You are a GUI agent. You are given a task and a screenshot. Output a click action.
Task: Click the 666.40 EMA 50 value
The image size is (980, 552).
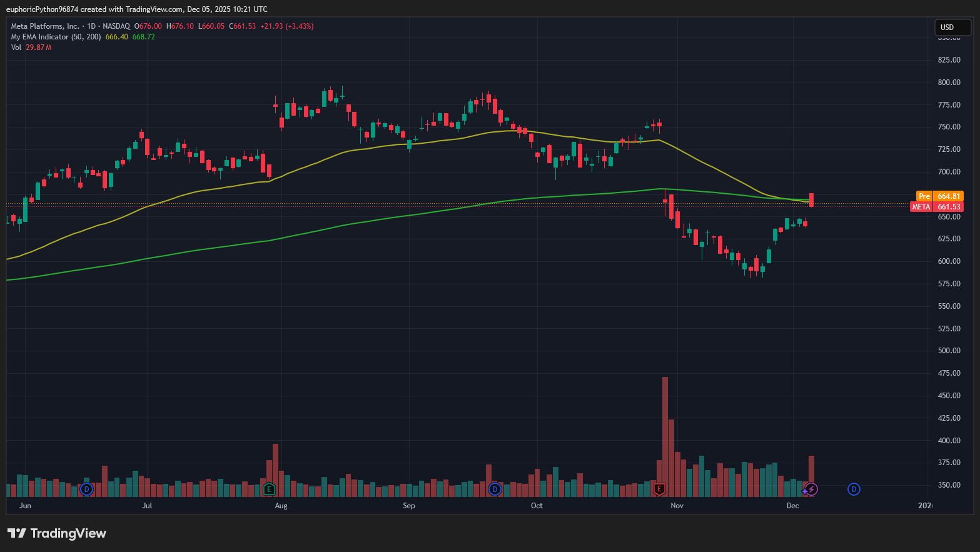(x=117, y=37)
